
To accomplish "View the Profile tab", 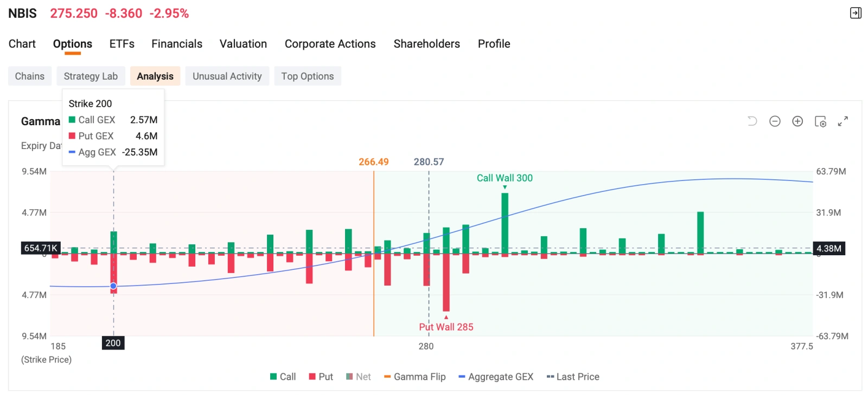I will (x=494, y=44).
